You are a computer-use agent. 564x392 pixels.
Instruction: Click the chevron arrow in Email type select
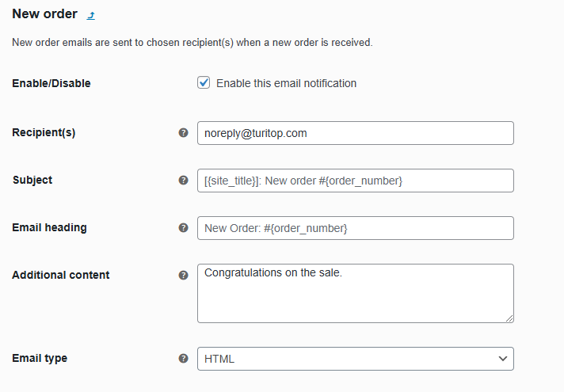click(x=502, y=359)
